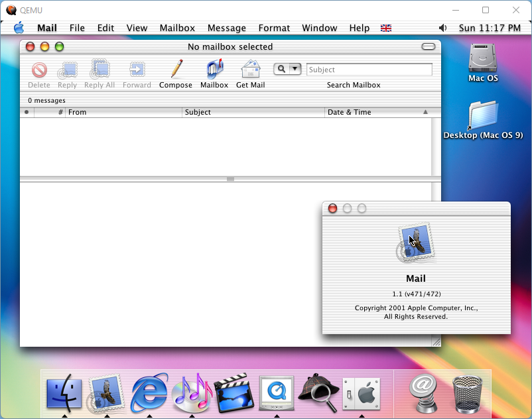
Task: Open System Preferences in the dock
Action: [362, 394]
